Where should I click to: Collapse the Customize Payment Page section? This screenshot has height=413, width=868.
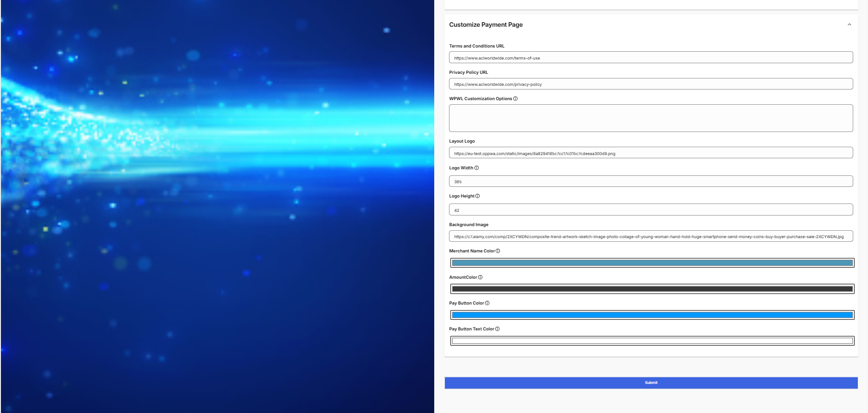(x=849, y=25)
